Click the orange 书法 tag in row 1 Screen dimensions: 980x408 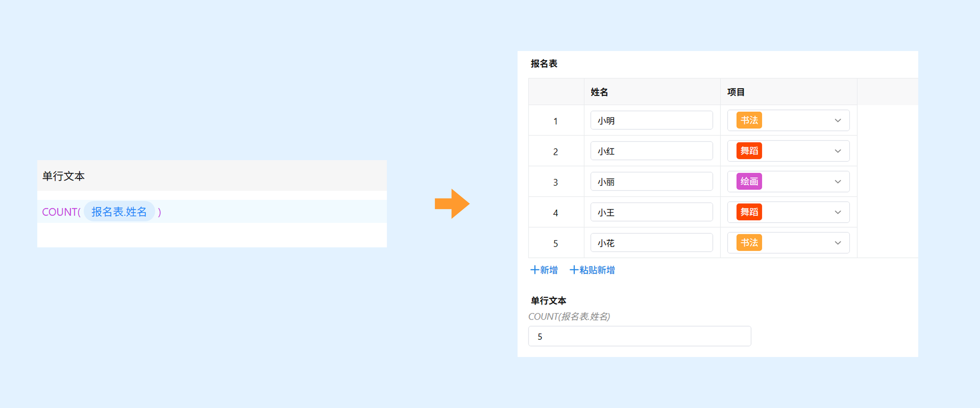(749, 121)
